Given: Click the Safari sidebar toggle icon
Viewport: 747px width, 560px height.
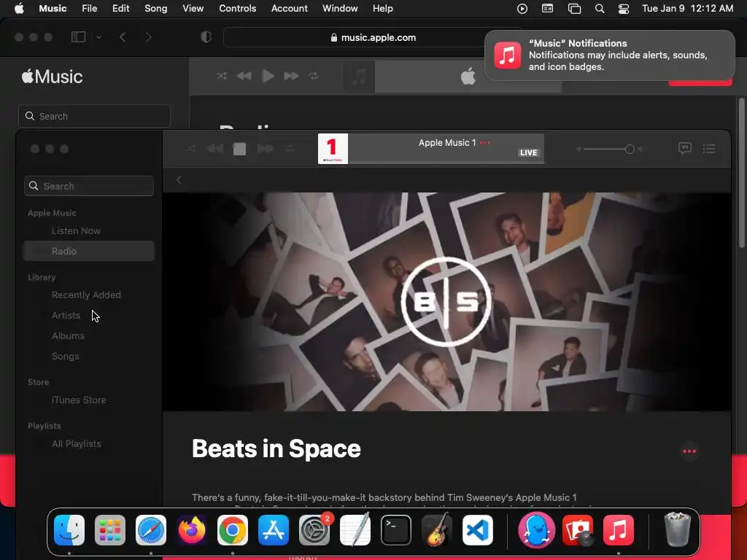Looking at the screenshot, I should [78, 37].
